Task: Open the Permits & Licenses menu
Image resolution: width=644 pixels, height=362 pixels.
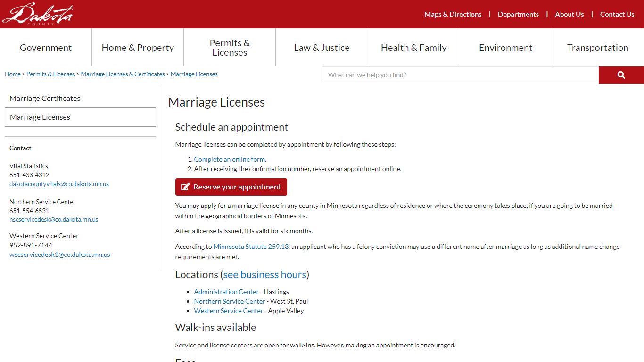Action: coord(230,48)
